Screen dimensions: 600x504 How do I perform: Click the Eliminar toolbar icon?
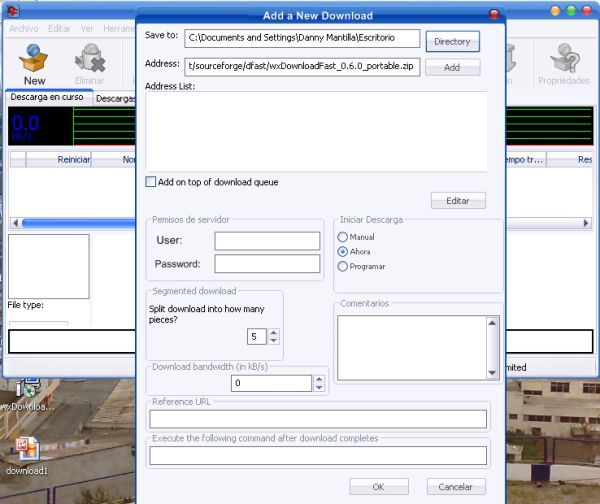(90, 64)
